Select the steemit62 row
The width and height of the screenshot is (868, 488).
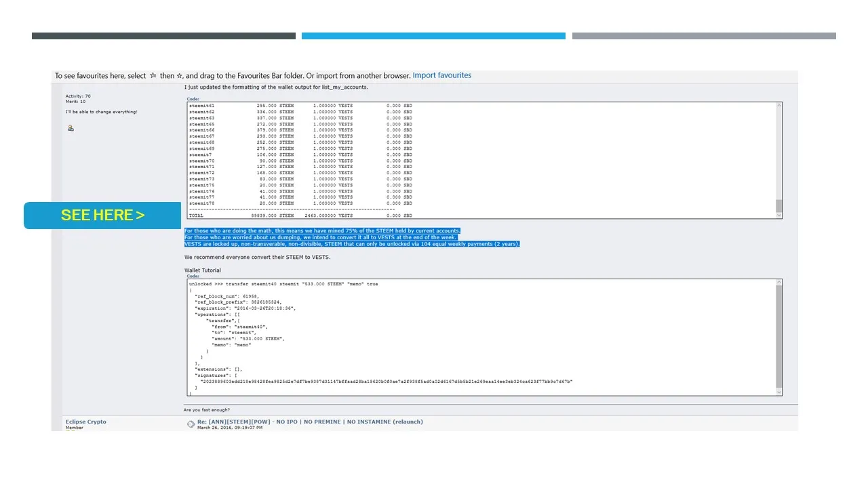(300, 112)
